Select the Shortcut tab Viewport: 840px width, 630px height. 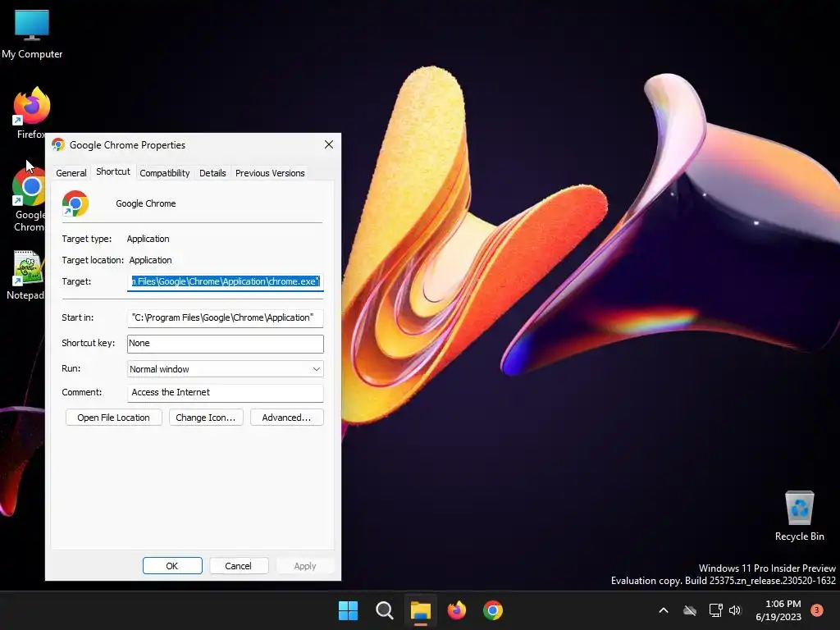coord(113,171)
